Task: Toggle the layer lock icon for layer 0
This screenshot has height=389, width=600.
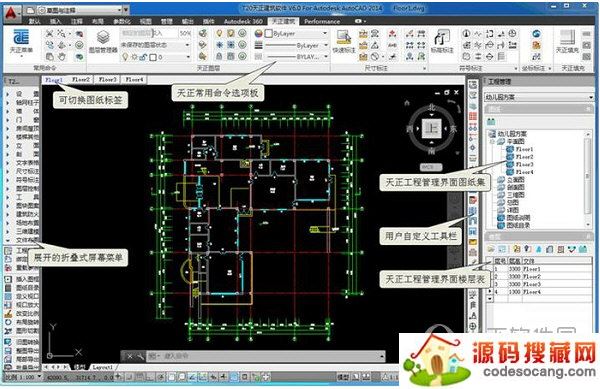Action: point(143,57)
